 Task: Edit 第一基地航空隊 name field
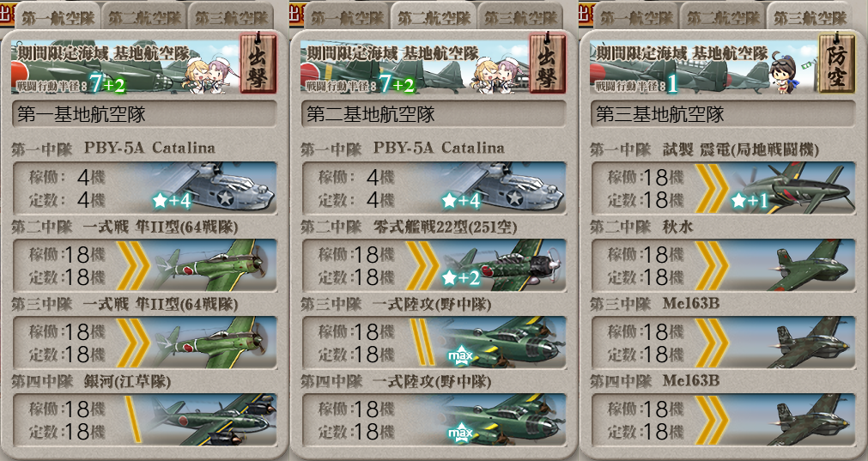click(x=144, y=114)
